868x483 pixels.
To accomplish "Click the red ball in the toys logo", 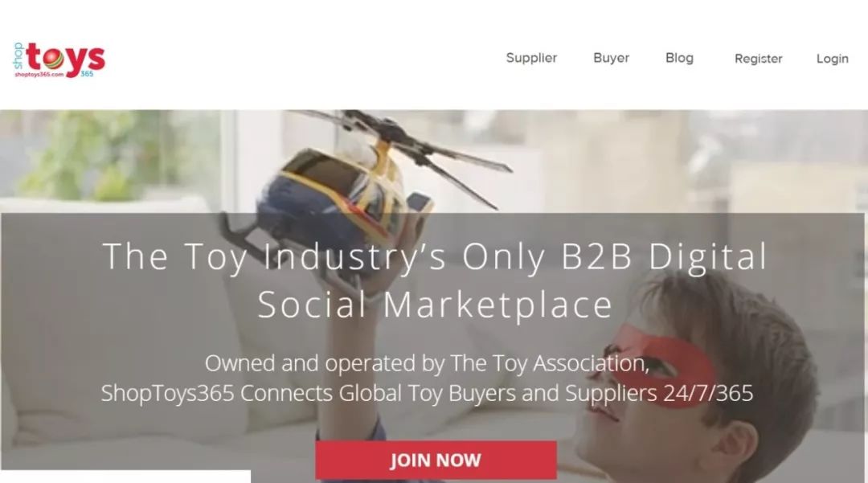I will (52, 59).
